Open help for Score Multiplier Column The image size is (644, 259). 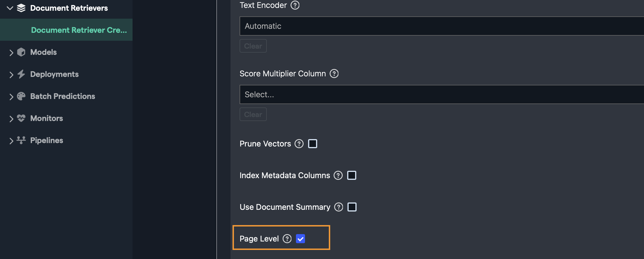[x=334, y=74]
